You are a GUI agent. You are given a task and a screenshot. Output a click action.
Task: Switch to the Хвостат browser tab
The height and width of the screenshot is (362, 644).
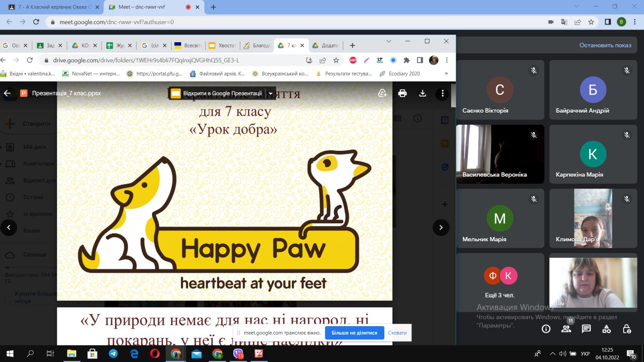coord(223,45)
